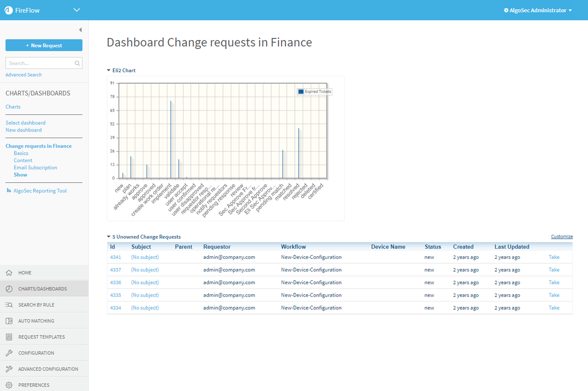588x391 pixels.
Task: Click the FireFlow logo icon
Action: 9,10
